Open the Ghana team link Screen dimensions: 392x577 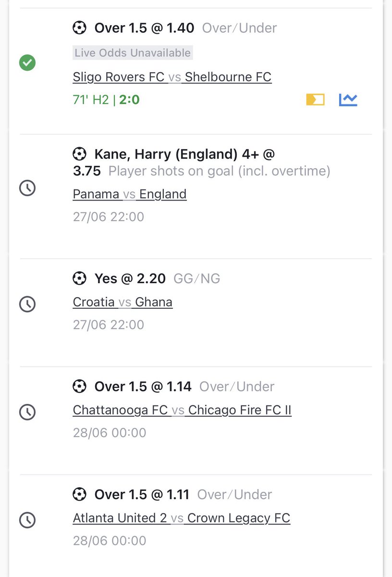[154, 302]
